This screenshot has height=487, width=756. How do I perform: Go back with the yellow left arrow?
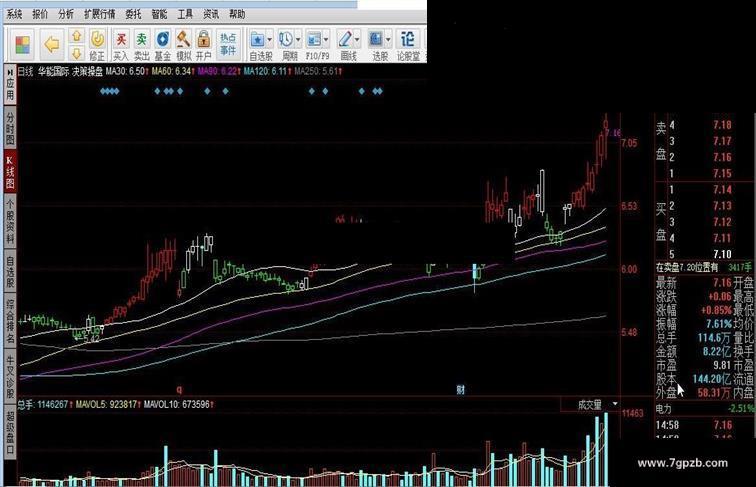click(52, 44)
